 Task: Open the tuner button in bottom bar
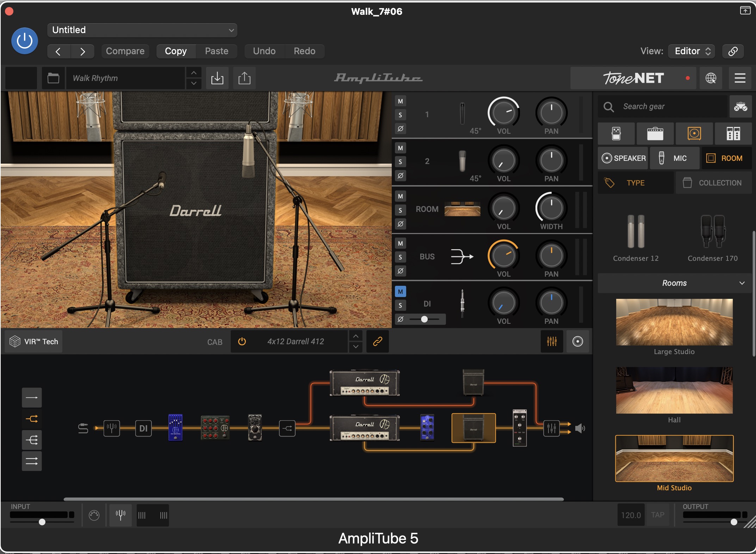[120, 515]
